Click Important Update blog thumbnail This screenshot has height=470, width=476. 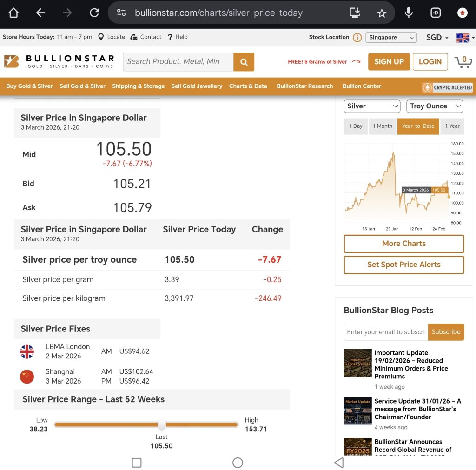[x=357, y=363]
